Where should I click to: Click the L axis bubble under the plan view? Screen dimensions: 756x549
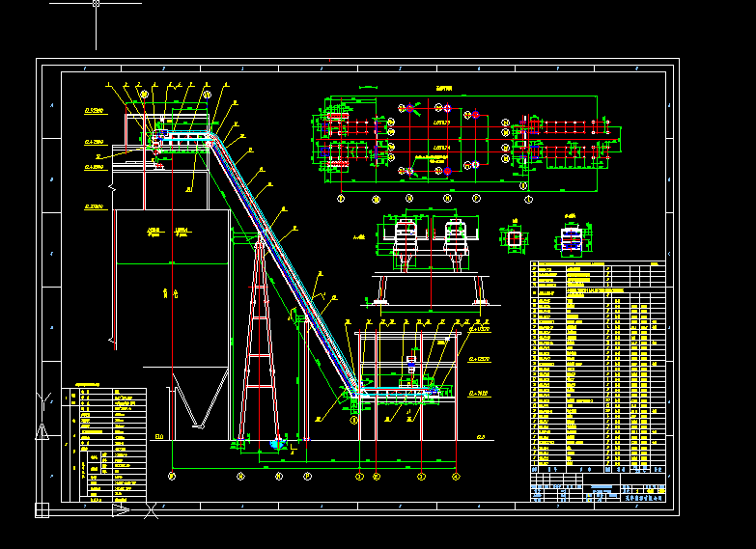(x=528, y=199)
